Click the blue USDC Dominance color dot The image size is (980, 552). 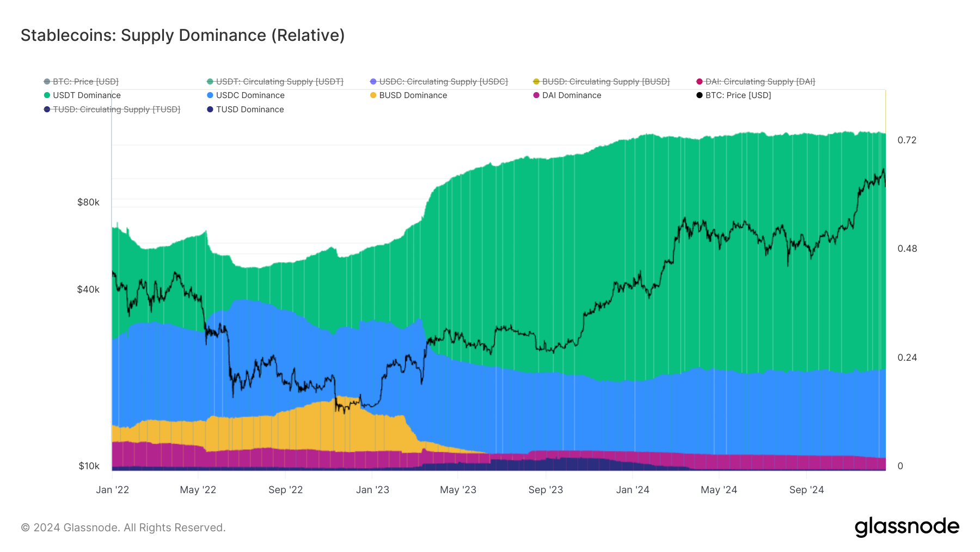click(210, 95)
